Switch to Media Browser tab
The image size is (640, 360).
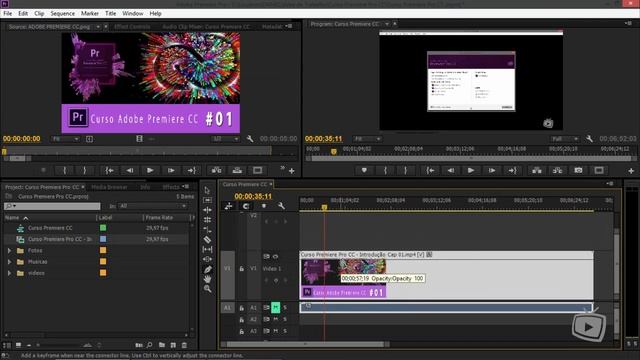point(109,187)
